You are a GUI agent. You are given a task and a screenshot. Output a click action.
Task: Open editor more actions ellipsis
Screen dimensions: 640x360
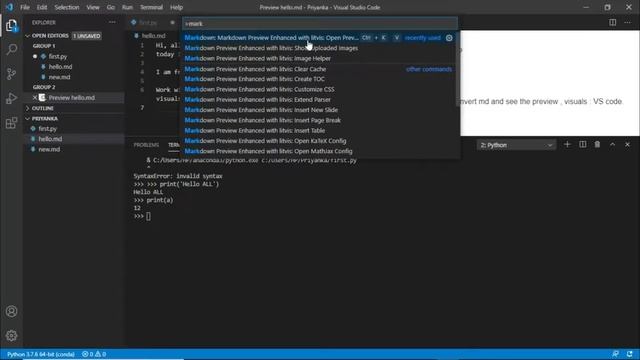(x=627, y=22)
